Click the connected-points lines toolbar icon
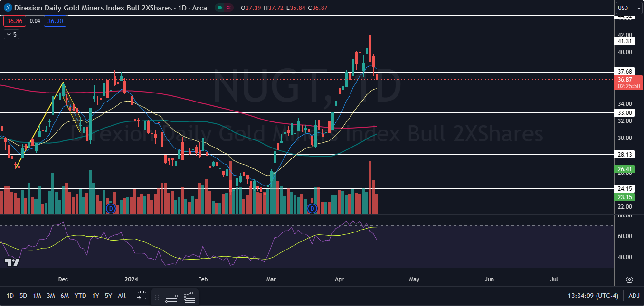 pyautogui.click(x=189, y=297)
